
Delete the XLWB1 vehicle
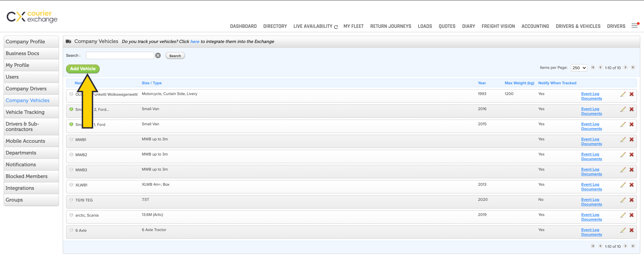tap(632, 185)
